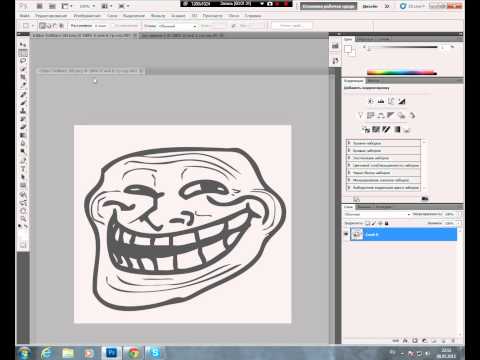Select the Clone Stamp tool
Viewport: 480px width, 360px height.
coord(23,111)
